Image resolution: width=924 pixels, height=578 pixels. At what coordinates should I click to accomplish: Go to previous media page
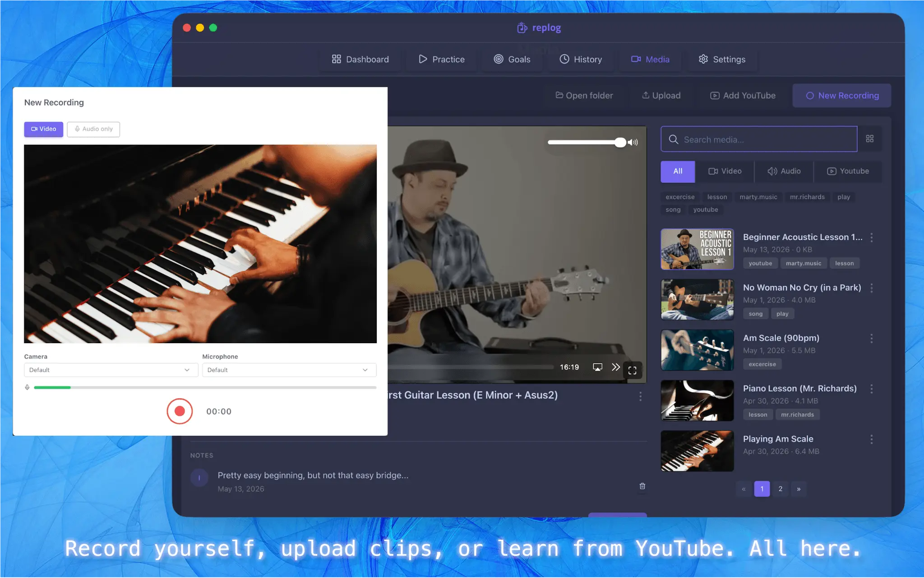744,489
